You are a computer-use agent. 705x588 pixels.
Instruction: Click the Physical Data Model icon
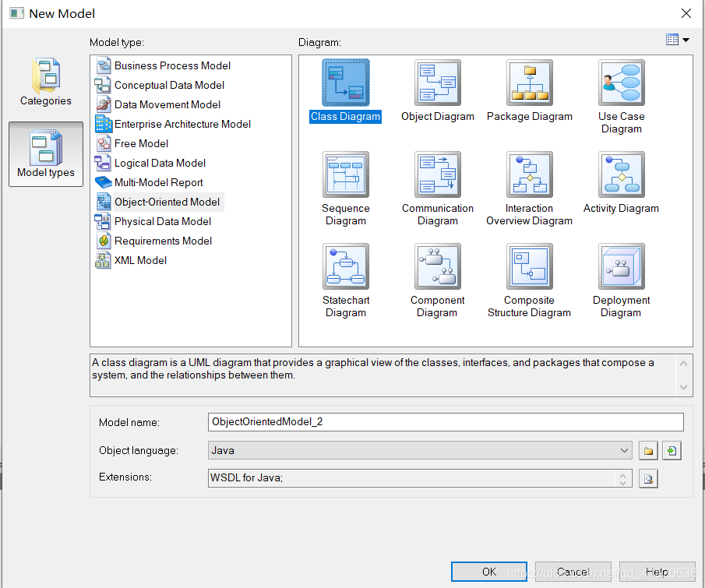point(103,221)
